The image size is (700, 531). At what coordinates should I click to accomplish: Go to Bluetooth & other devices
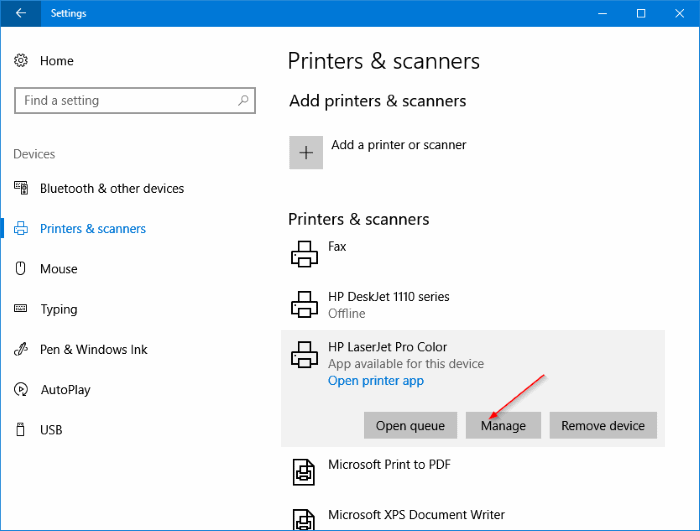(112, 188)
